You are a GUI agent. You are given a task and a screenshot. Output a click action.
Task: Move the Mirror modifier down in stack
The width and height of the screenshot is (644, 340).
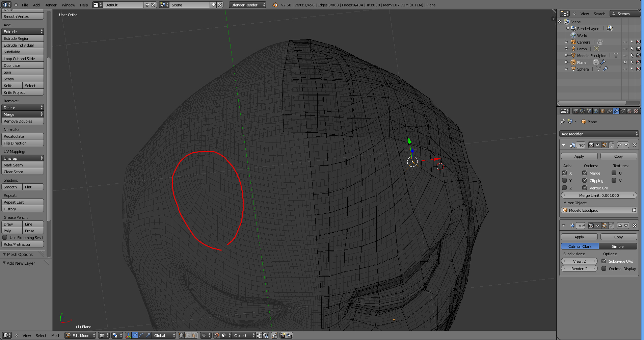[x=626, y=145]
